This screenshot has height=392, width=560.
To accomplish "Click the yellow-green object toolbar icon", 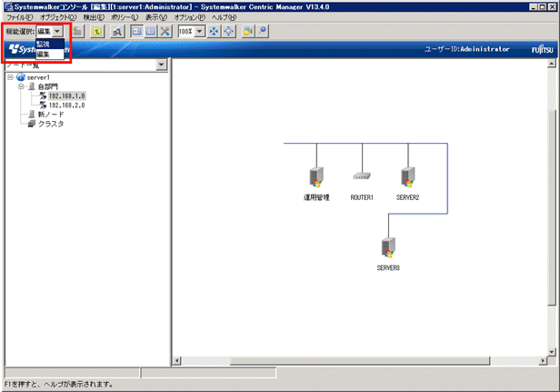I will coord(248,32).
